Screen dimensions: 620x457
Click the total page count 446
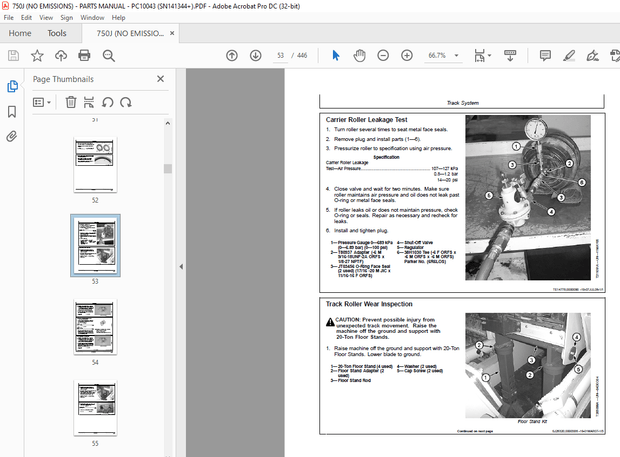302,55
